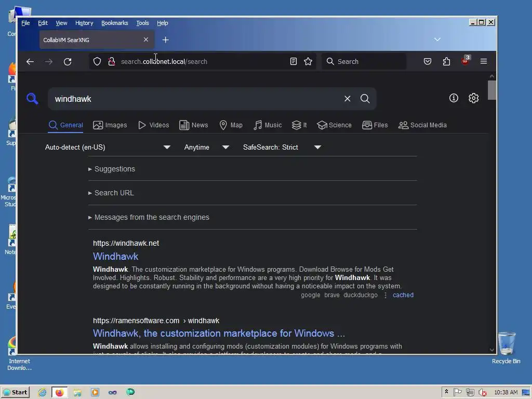Expand Messages from the search engines
The image size is (532, 399).
click(x=149, y=217)
